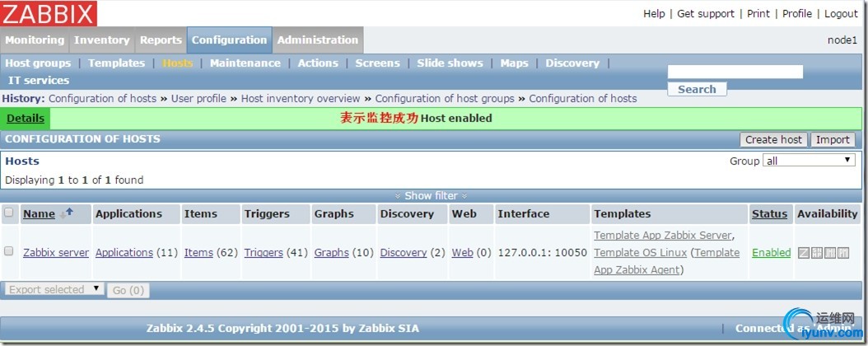Click the 127.0.0.1: 10050 interface text
The height and width of the screenshot is (346, 868).
543,252
